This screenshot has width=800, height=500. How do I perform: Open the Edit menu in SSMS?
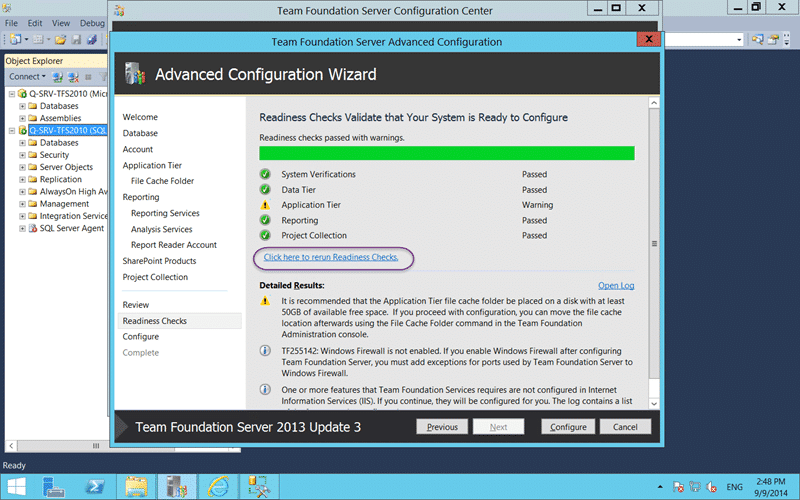pos(35,23)
